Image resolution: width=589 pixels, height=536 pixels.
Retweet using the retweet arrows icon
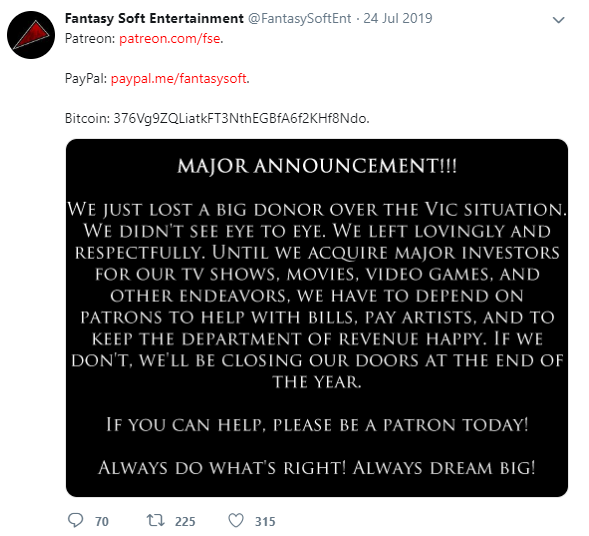tap(155, 520)
